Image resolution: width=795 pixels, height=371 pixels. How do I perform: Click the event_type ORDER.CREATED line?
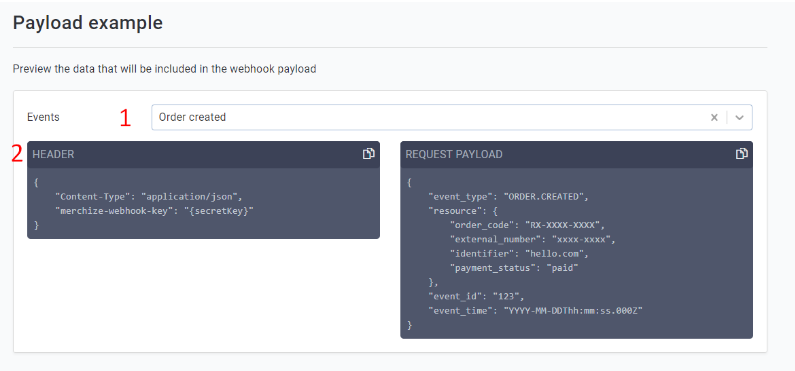coord(508,197)
